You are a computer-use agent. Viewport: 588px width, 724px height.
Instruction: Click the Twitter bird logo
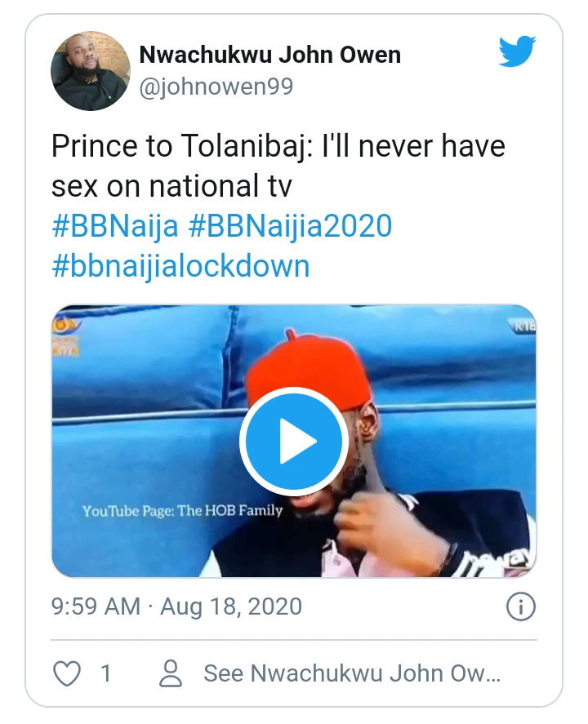pyautogui.click(x=517, y=52)
